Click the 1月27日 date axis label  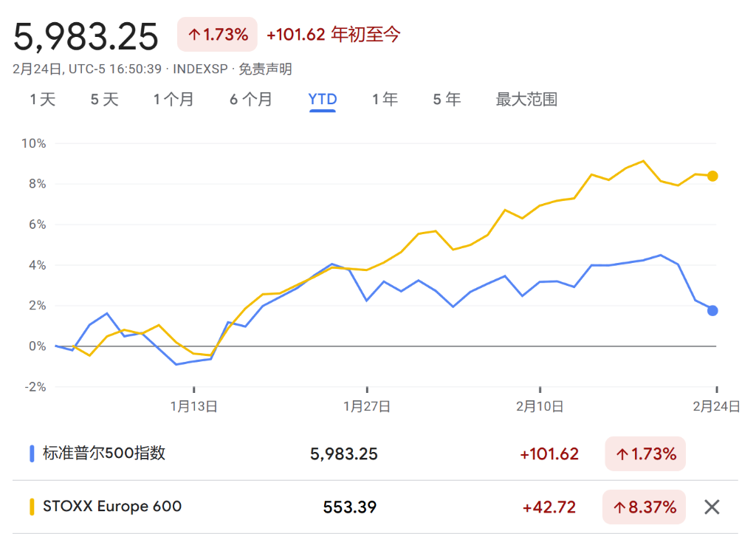367,405
